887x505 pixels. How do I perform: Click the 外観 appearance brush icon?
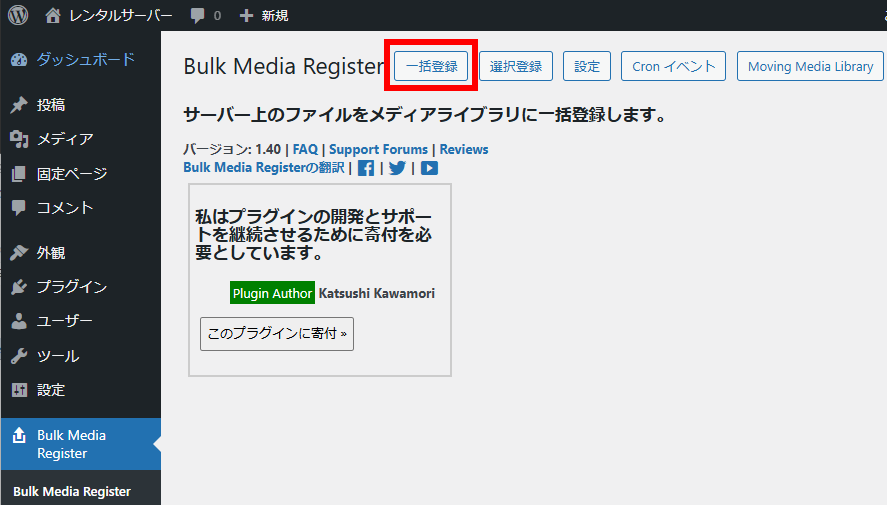(x=19, y=253)
